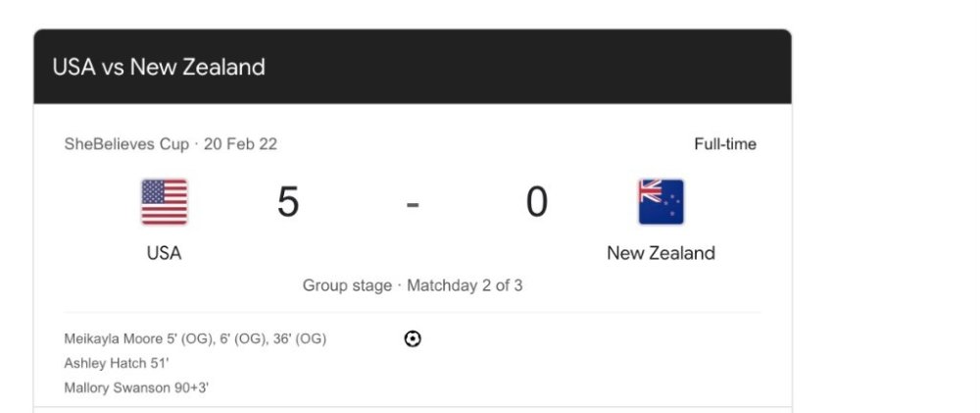Screen dimensions: 980x413
Task: Open the USA team name link
Action: [164, 253]
